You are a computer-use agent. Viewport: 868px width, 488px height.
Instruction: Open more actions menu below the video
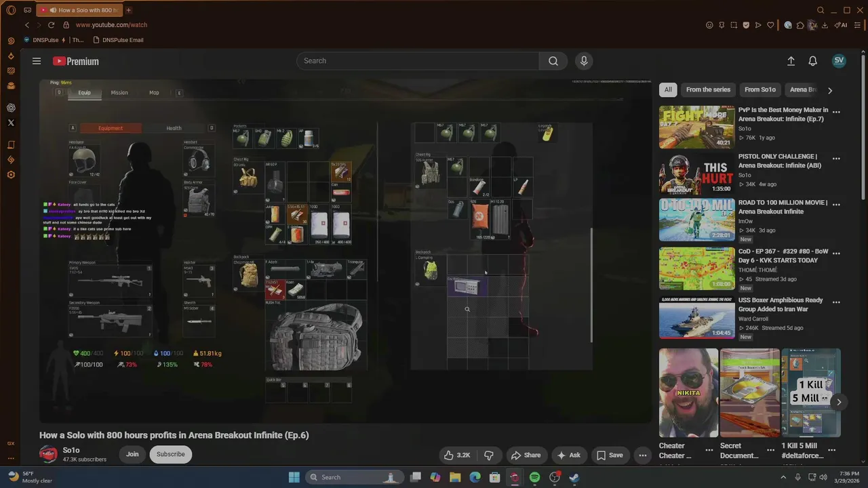(x=642, y=455)
